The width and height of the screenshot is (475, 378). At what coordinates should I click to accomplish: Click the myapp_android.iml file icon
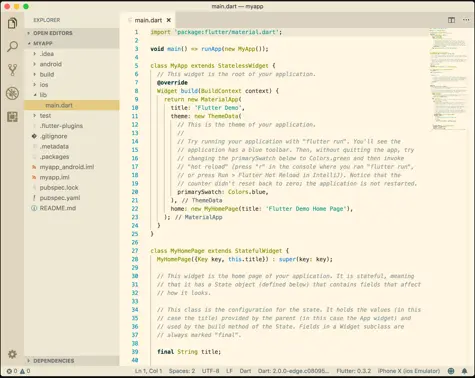(x=34, y=167)
